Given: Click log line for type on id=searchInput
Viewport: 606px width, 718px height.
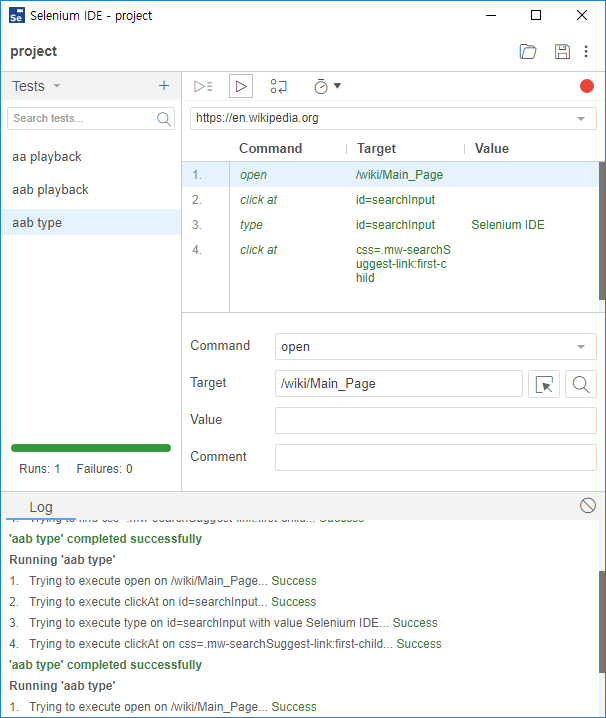Looking at the screenshot, I should [x=223, y=623].
